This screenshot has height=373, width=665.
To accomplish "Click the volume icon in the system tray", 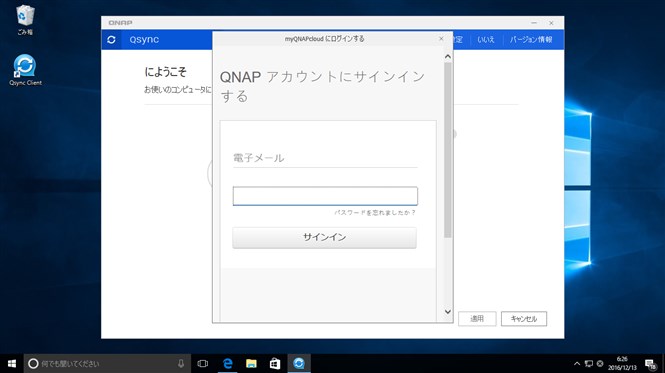I will 600,364.
